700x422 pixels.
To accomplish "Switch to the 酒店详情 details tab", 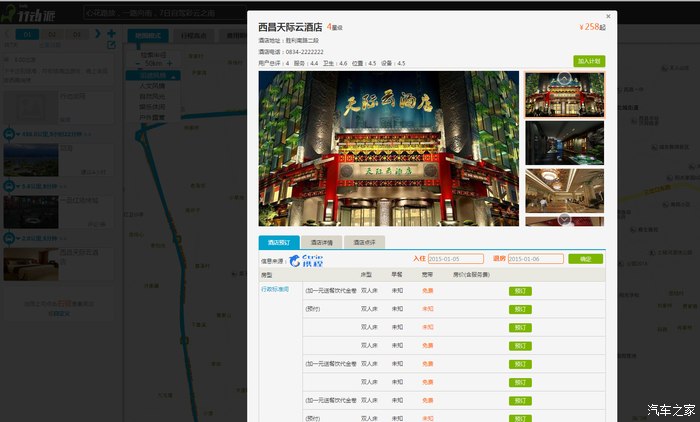I will click(321, 242).
